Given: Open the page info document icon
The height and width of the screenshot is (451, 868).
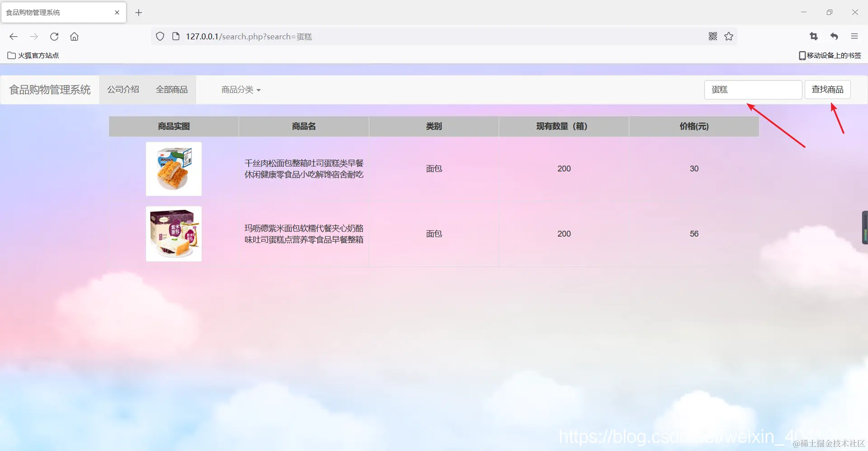Looking at the screenshot, I should click(176, 36).
